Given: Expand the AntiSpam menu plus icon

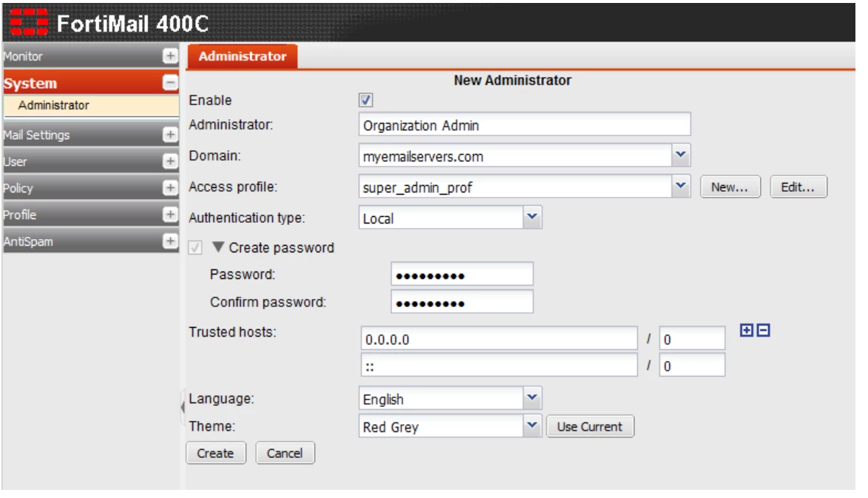Looking at the screenshot, I should pos(171,241).
